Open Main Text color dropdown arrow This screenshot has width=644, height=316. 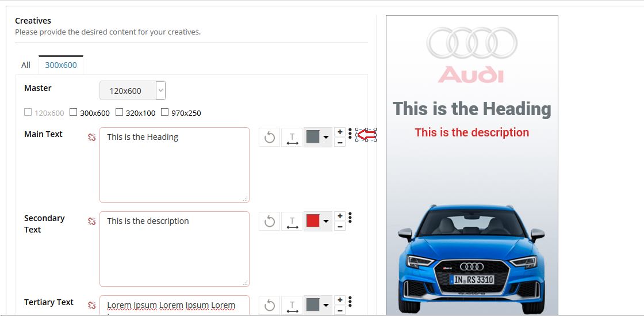tap(325, 137)
